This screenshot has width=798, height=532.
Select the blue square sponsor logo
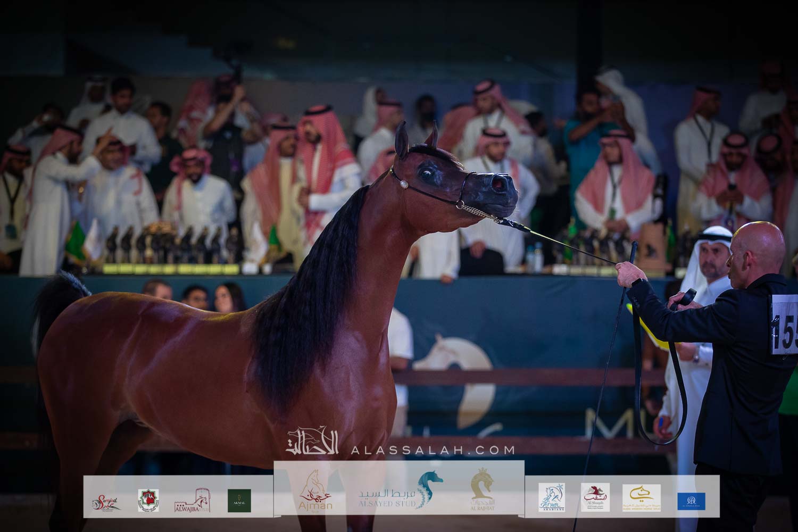point(691,501)
